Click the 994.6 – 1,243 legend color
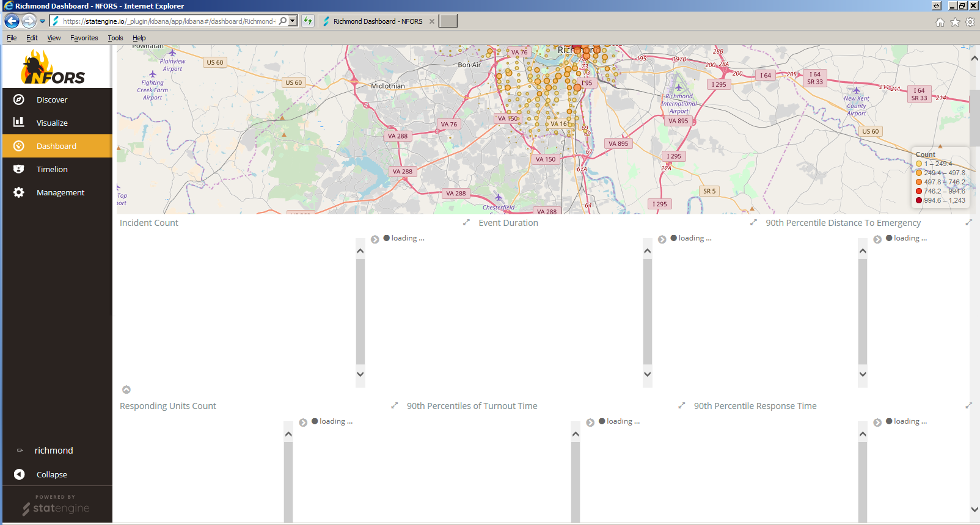980x525 pixels. (919, 200)
